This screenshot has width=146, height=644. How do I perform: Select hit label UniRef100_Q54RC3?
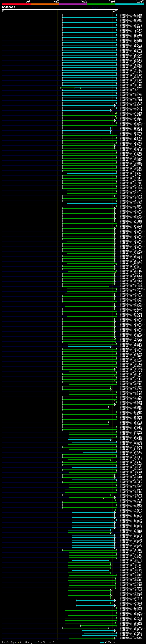pyautogui.click(x=131, y=138)
